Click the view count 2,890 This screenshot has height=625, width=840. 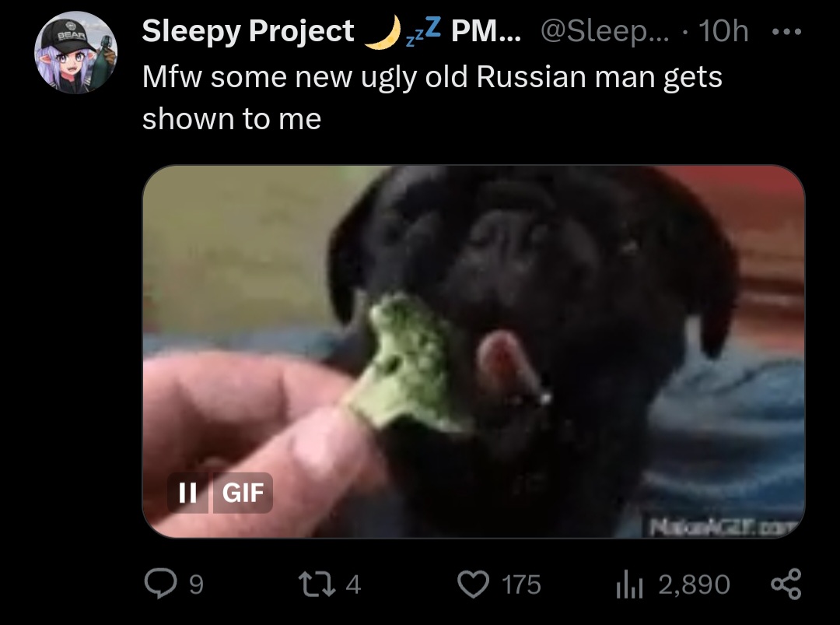click(694, 585)
